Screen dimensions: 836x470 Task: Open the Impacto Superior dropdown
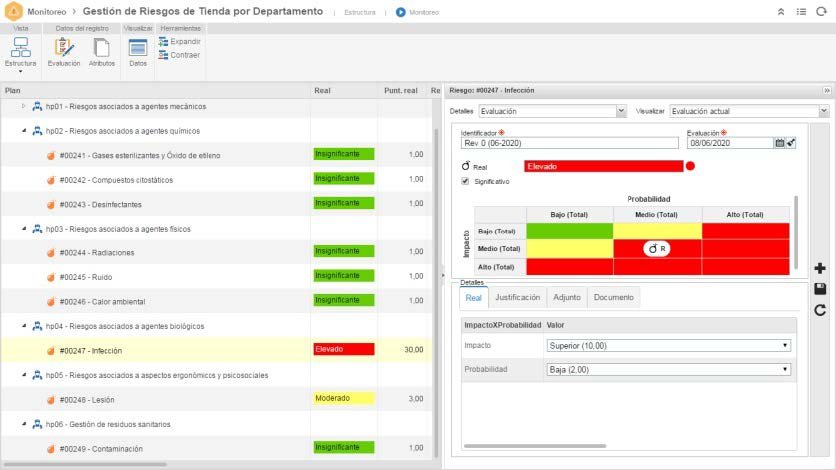[x=669, y=346]
